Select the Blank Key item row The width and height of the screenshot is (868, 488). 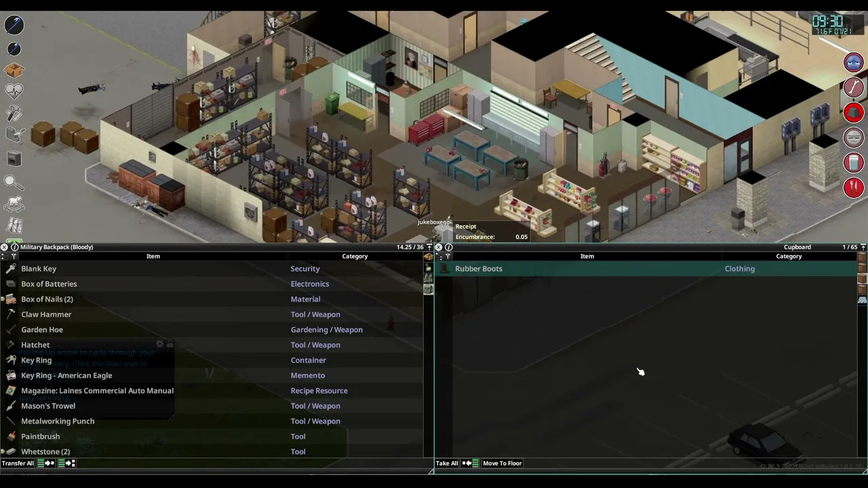212,269
